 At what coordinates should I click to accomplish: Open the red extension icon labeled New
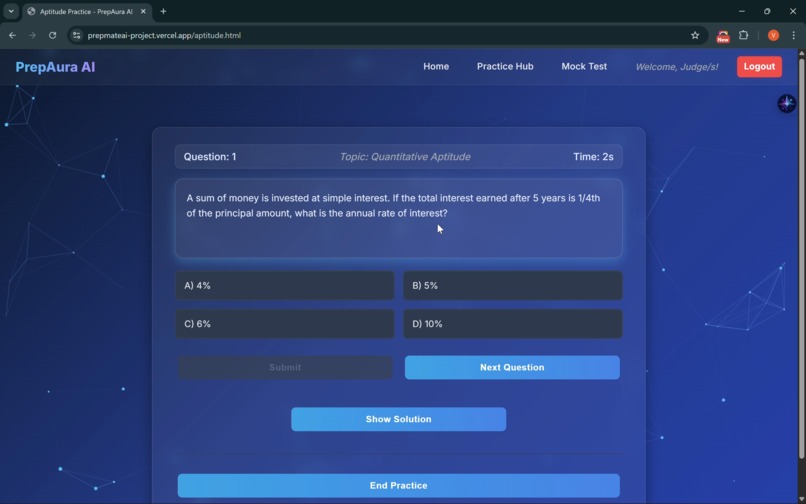click(x=723, y=36)
